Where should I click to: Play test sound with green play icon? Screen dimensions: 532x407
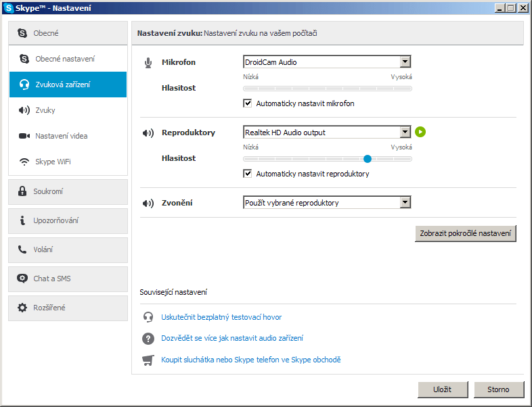[420, 132]
